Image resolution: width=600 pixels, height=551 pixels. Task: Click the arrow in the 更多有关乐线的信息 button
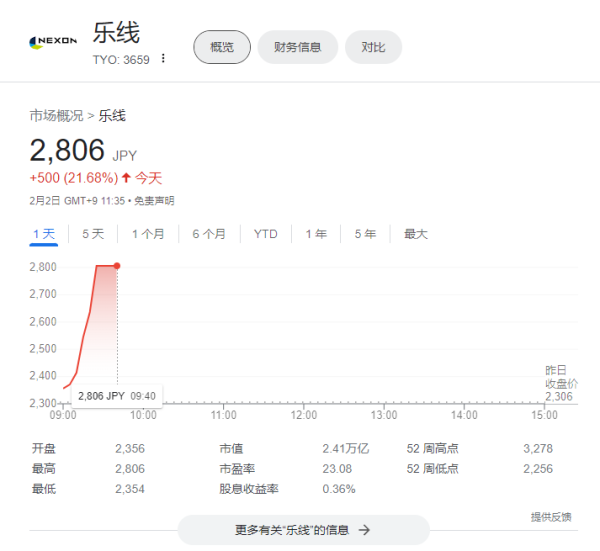pos(364,530)
